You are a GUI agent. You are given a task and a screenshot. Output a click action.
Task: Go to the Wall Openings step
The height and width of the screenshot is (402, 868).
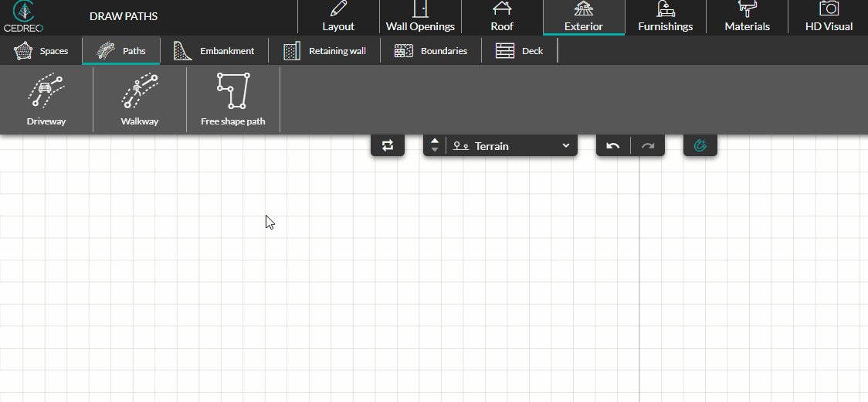coord(420,17)
